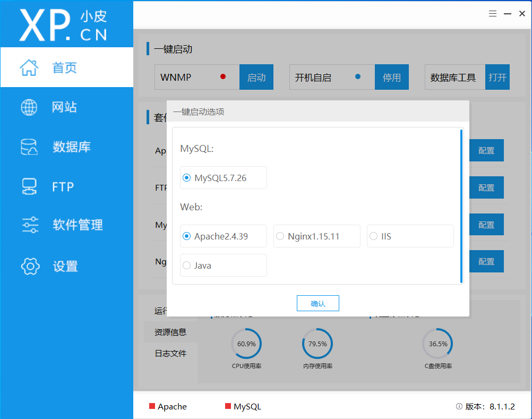Open 首页 home tab
This screenshot has height=419, width=532.
(67, 67)
